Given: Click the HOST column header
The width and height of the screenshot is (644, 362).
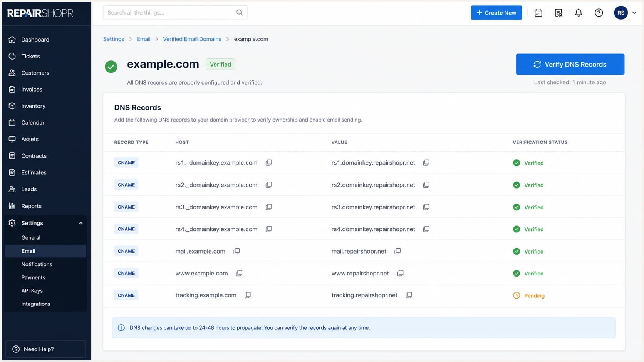Looking at the screenshot, I should point(182,142).
